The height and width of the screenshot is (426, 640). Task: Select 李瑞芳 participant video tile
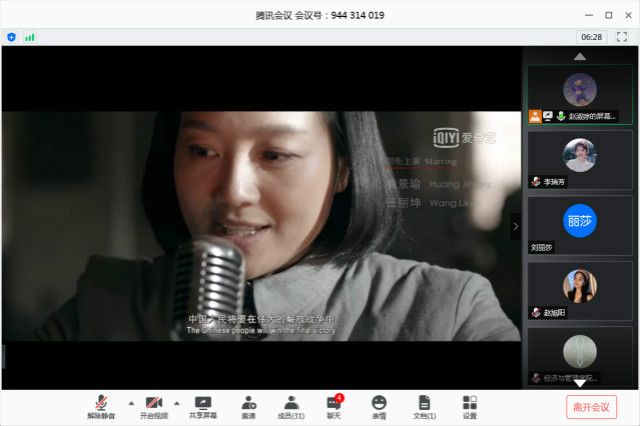(x=580, y=159)
